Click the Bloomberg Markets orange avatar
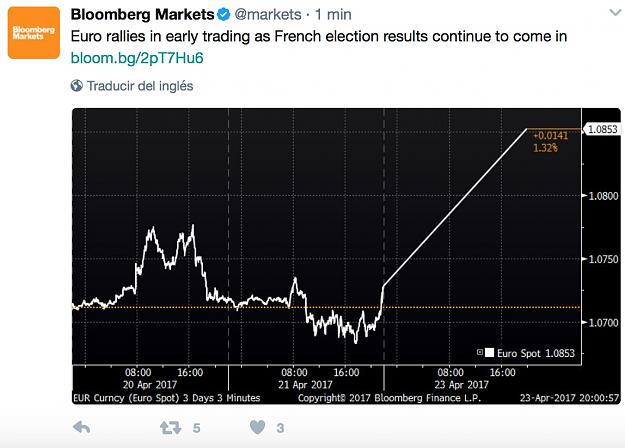The height and width of the screenshot is (448, 625). [34, 33]
